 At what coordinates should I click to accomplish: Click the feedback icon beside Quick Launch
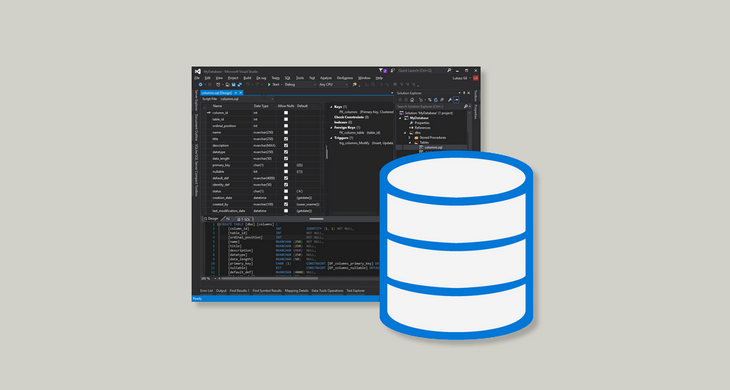coord(392,70)
